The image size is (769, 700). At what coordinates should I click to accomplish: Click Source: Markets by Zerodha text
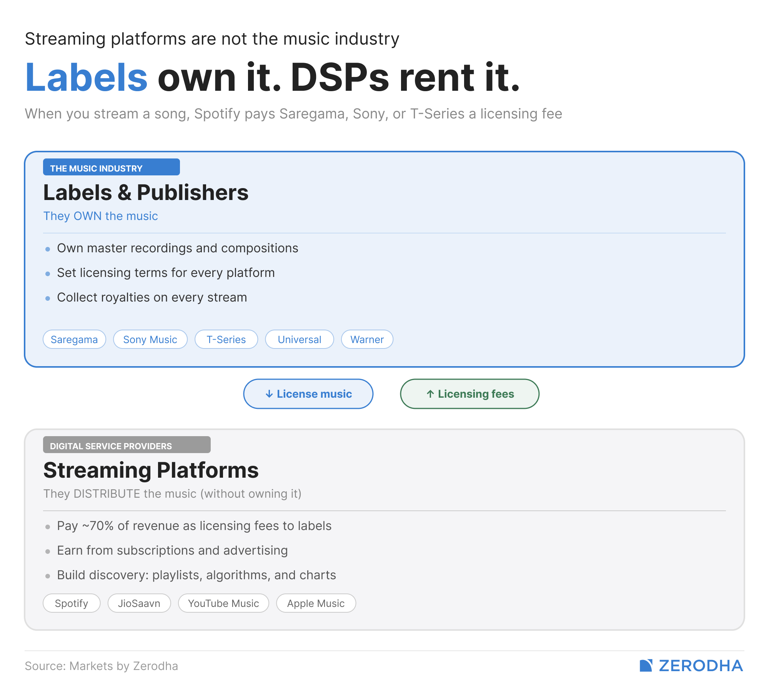tap(102, 666)
